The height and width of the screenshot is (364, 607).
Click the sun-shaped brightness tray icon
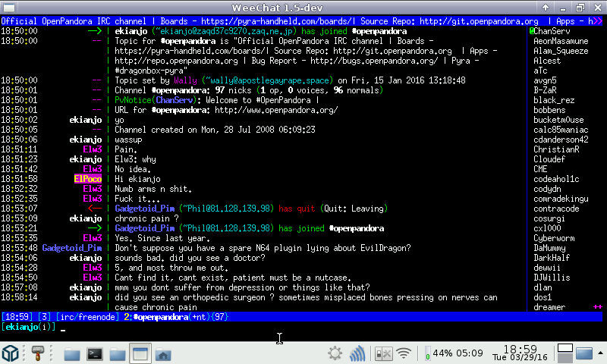click(335, 353)
